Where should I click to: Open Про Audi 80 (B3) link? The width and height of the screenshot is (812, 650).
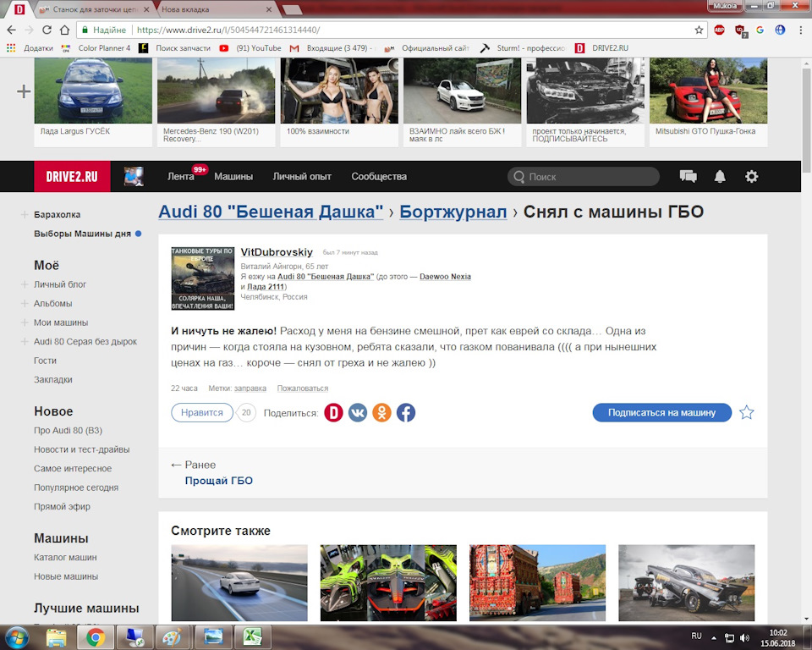(x=68, y=431)
